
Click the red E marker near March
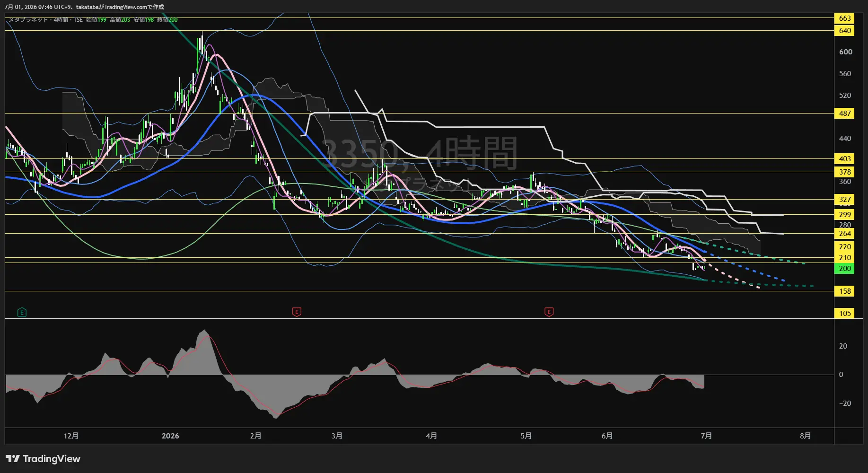click(297, 312)
